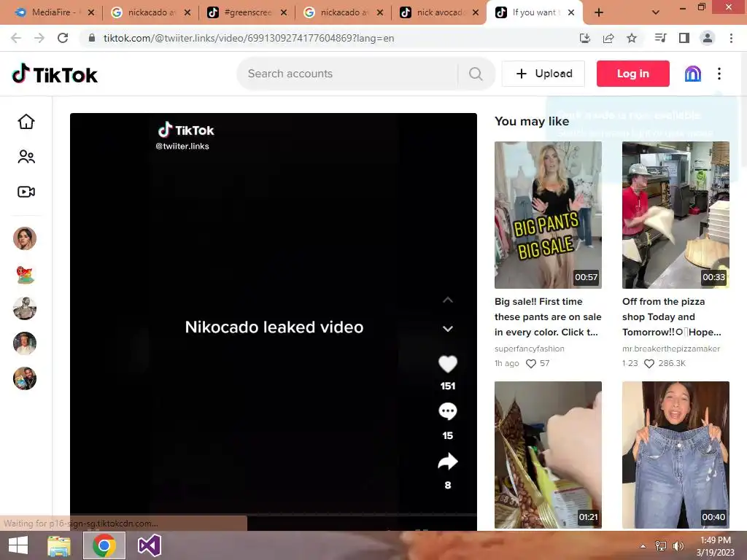The width and height of the screenshot is (747, 560).
Task: Reload the page
Action: [x=63, y=38]
